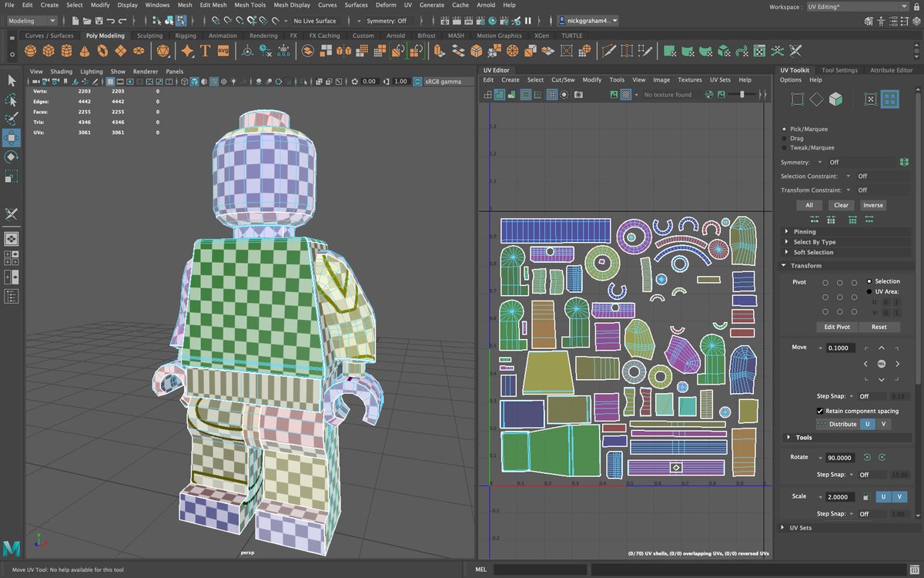Screen dimensions: 924x578
Task: Click the pivot Reset button
Action: pyautogui.click(x=879, y=327)
